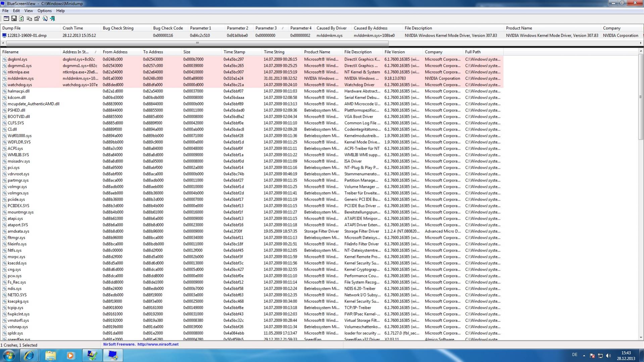Sort drivers by Size column header

tap(201, 52)
